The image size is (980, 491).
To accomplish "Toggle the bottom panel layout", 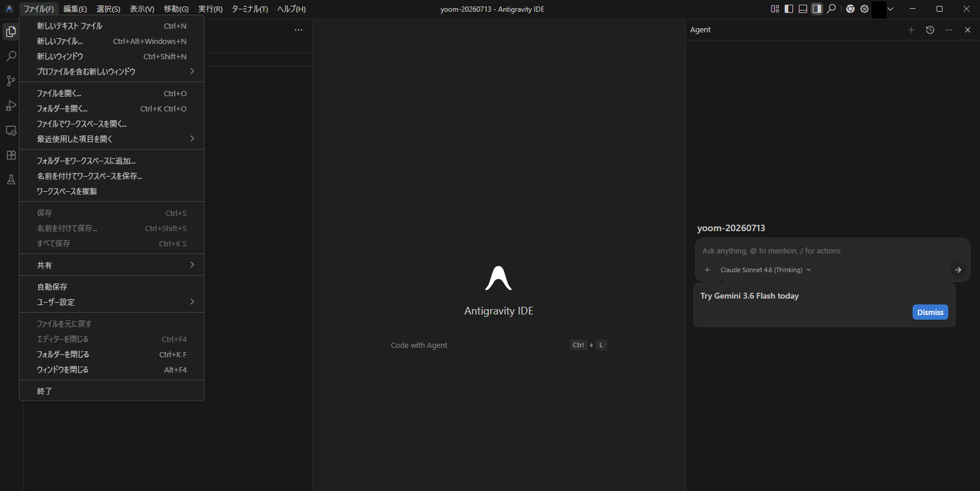I will coord(803,9).
